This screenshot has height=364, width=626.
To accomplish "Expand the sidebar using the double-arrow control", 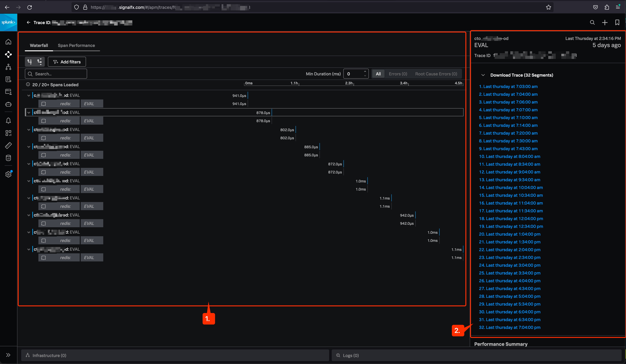I will [8, 355].
